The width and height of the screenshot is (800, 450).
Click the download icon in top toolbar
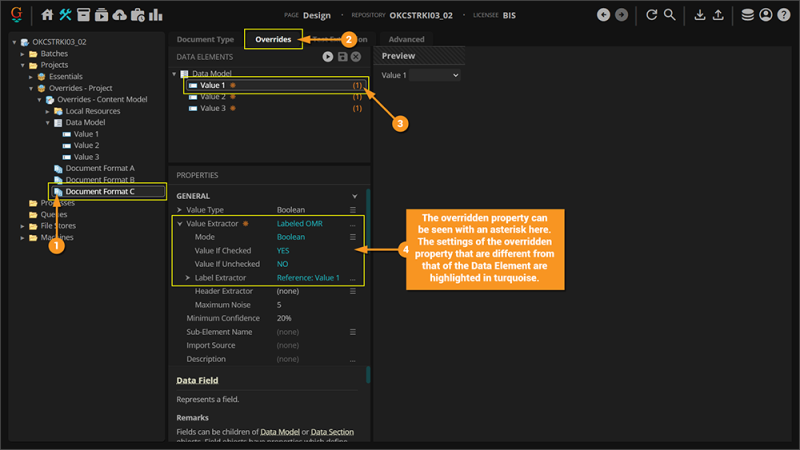(700, 15)
